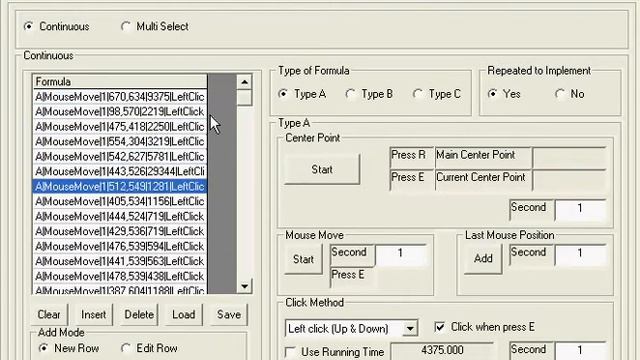Screen dimensions: 640x360
Task: Choose Type A formula option
Action: point(283,94)
